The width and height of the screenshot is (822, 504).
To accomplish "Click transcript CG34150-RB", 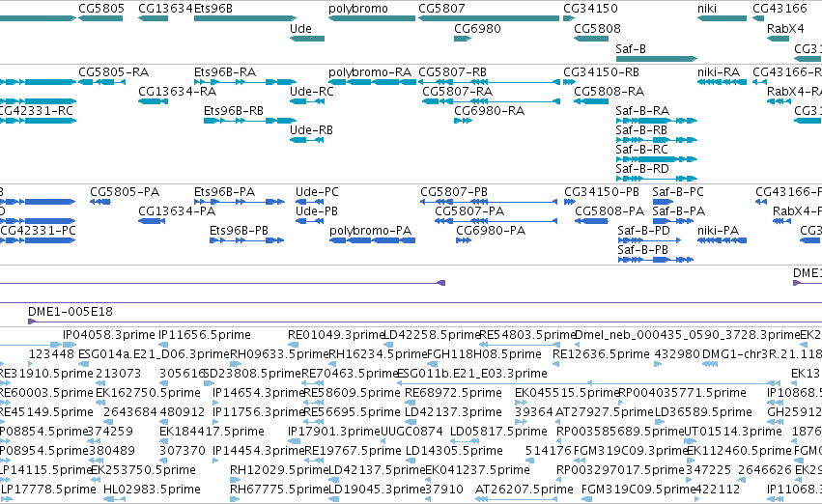I will pos(602,72).
